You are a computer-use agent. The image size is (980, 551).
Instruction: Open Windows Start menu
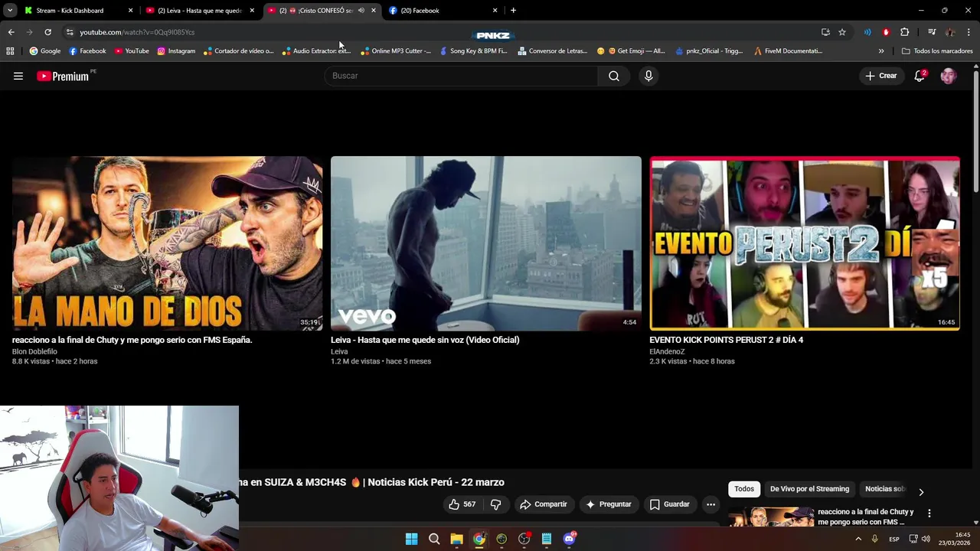tap(411, 539)
